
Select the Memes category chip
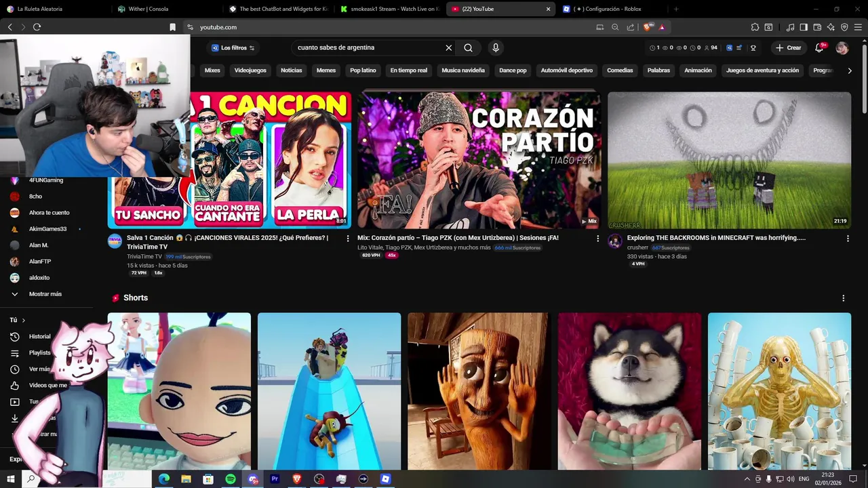pos(326,70)
